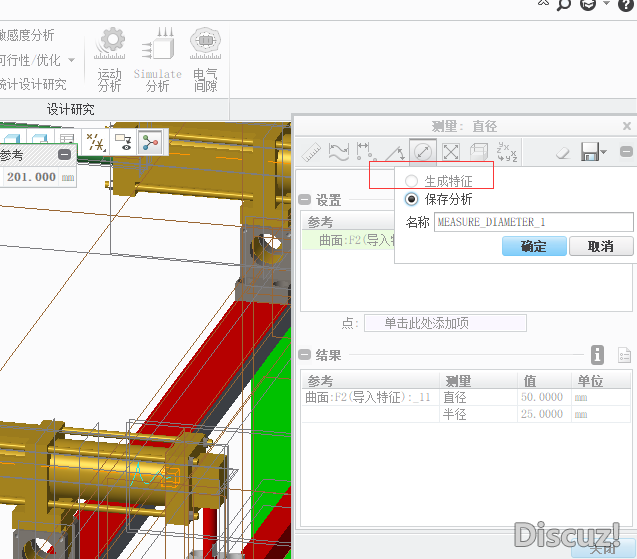Click the 参考 results column header
637x559 pixels.
tap(370, 380)
